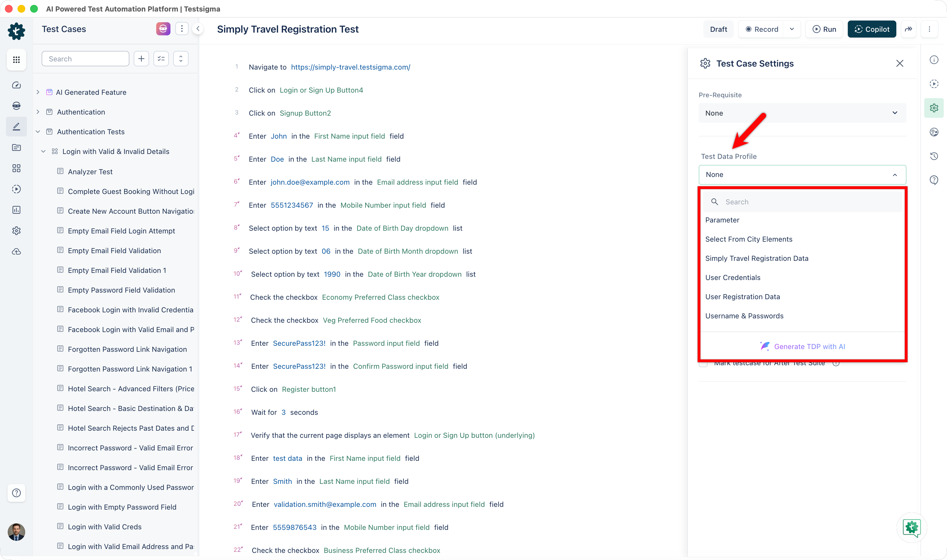The width and height of the screenshot is (947, 560).
Task: Click the Draft status button
Action: (718, 29)
